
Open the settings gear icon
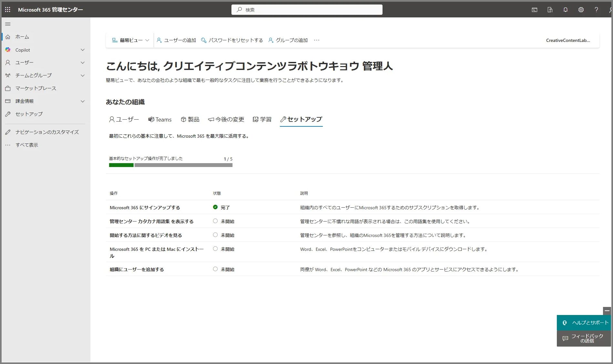[x=581, y=10]
